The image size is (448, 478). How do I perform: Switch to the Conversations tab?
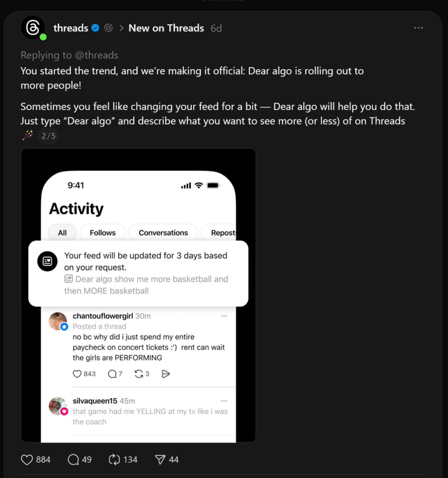[x=163, y=232]
